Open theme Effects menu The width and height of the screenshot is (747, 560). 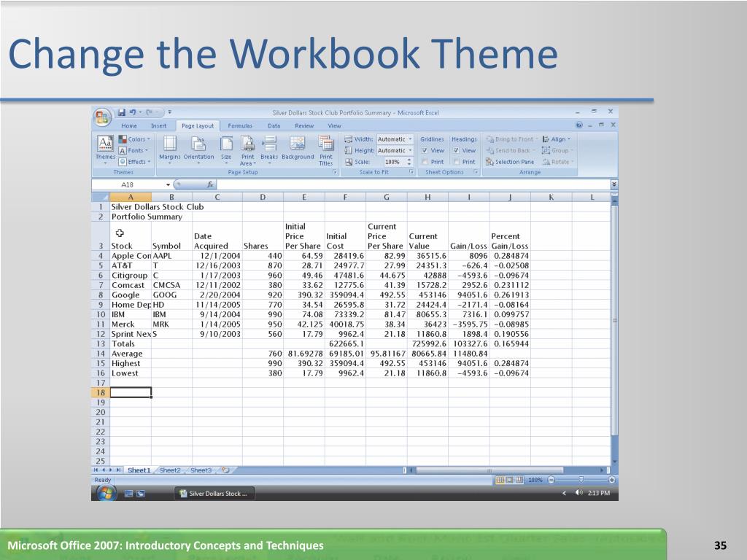(x=135, y=162)
